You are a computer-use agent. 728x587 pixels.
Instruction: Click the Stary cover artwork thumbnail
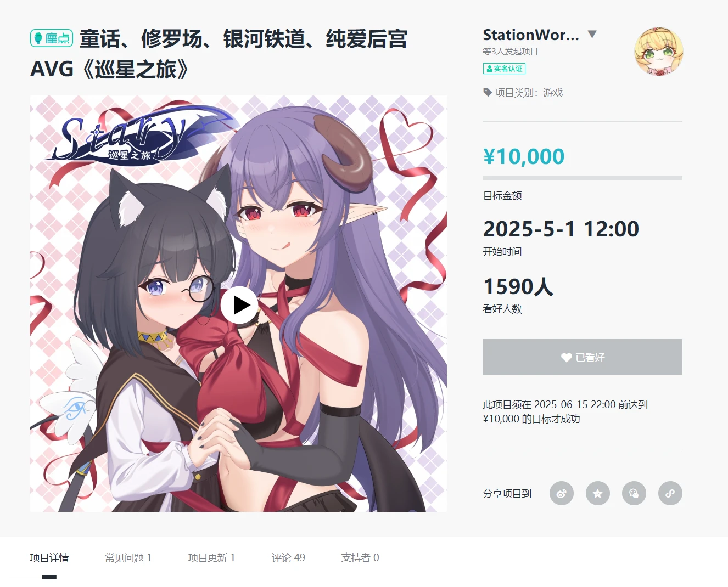click(238, 303)
